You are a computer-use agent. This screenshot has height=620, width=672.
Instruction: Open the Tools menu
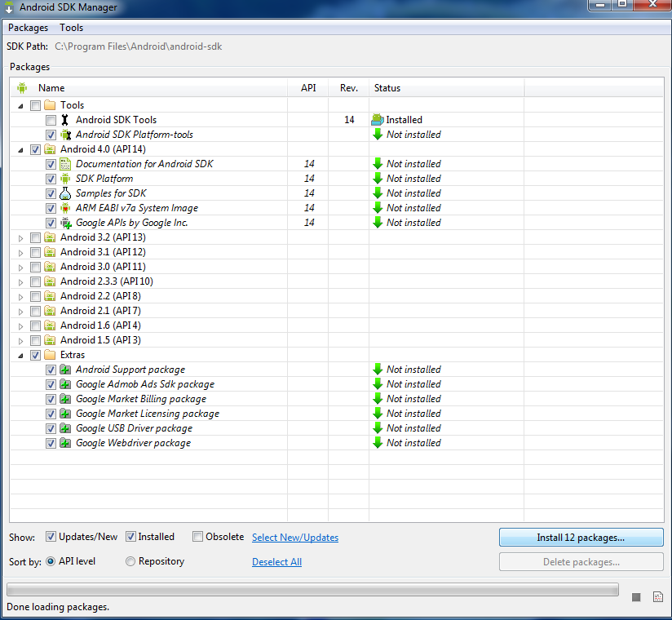71,27
